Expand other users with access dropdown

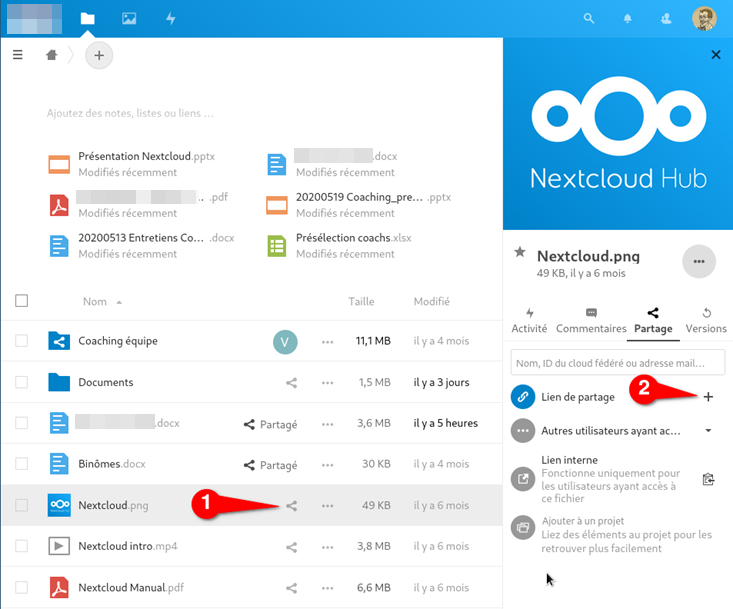coord(708,431)
